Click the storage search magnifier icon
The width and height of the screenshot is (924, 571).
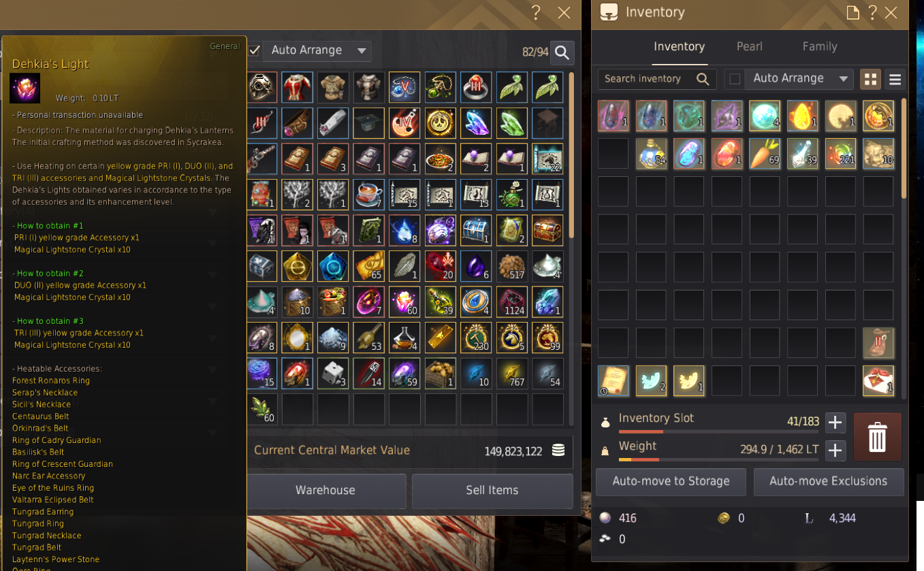coord(562,52)
